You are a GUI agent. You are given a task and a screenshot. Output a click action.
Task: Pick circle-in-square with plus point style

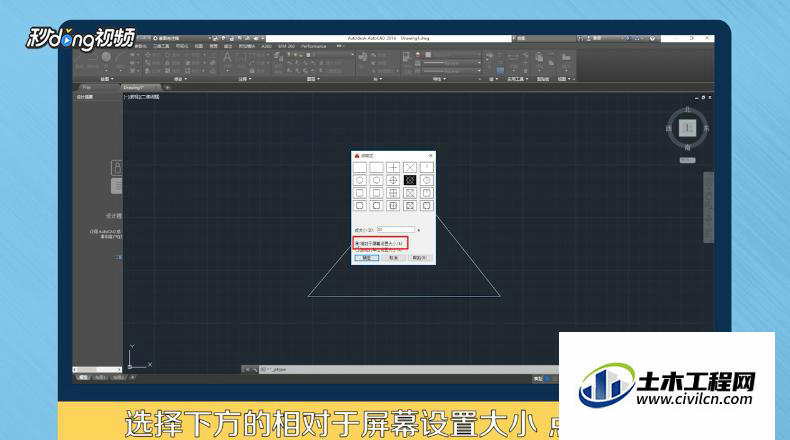393,206
